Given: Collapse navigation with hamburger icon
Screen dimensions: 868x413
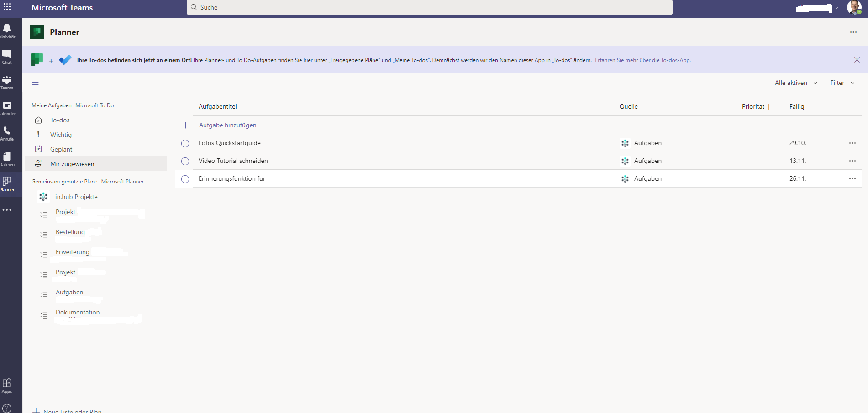Looking at the screenshot, I should pos(35,83).
